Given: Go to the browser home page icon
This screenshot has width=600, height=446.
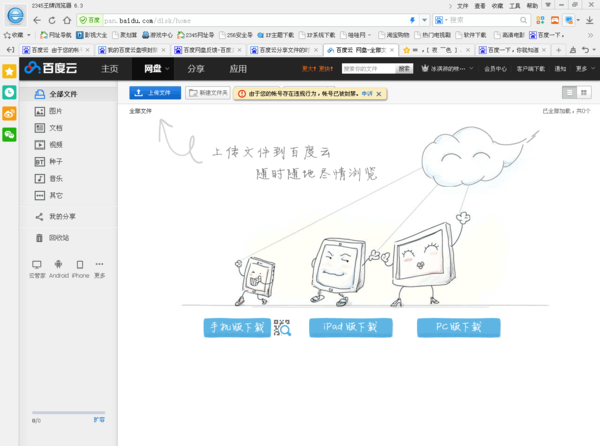Looking at the screenshot, I should (67, 20).
